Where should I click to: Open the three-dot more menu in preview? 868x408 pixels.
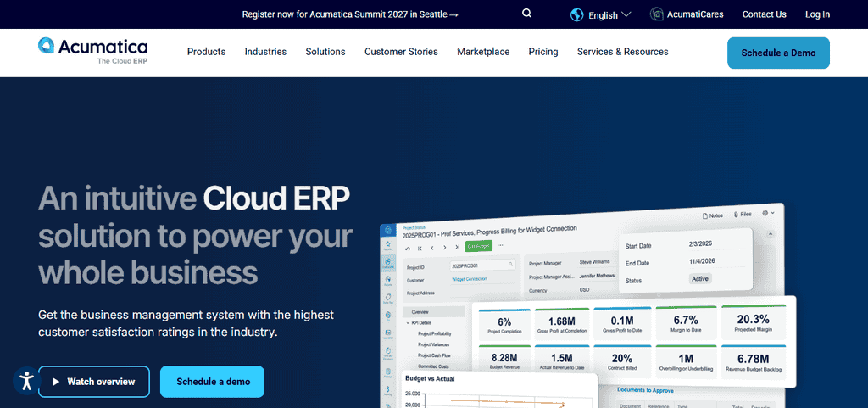pos(500,244)
